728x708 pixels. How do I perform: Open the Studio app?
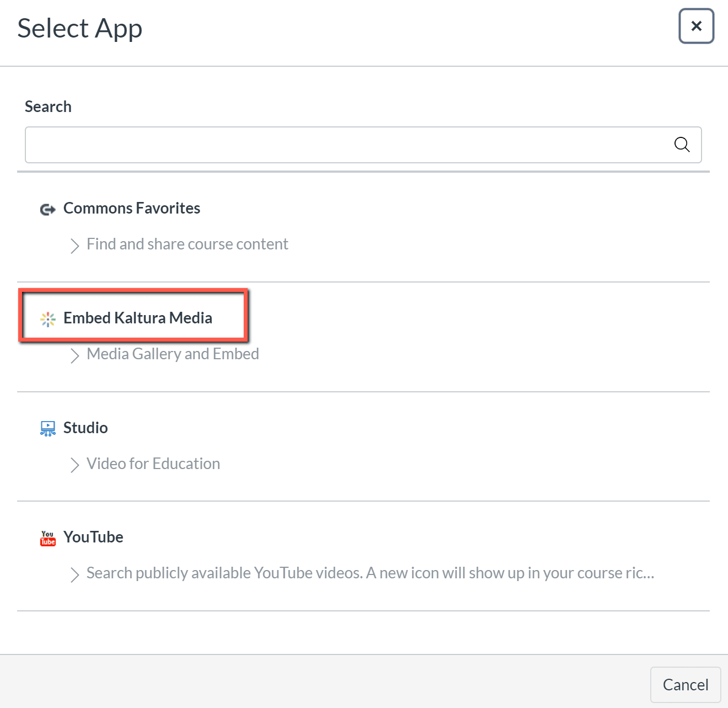point(85,428)
